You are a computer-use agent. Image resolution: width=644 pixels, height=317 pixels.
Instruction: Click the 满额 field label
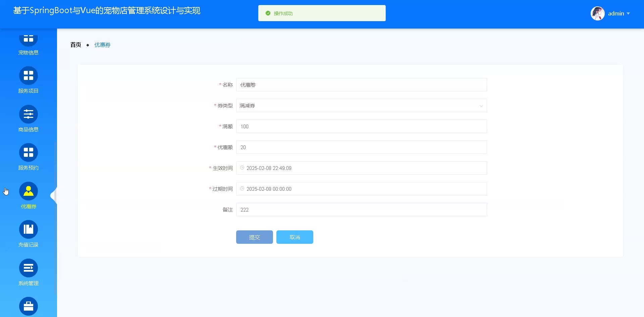coord(227,127)
